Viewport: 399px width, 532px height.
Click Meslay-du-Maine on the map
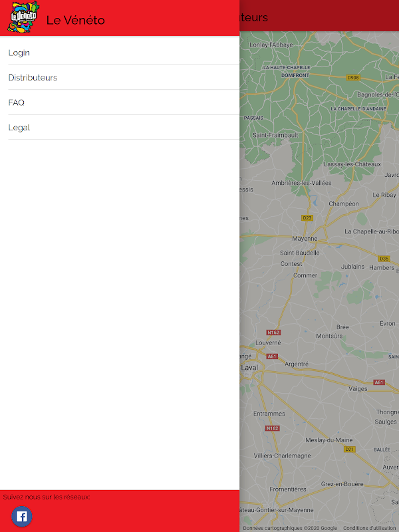329,440
